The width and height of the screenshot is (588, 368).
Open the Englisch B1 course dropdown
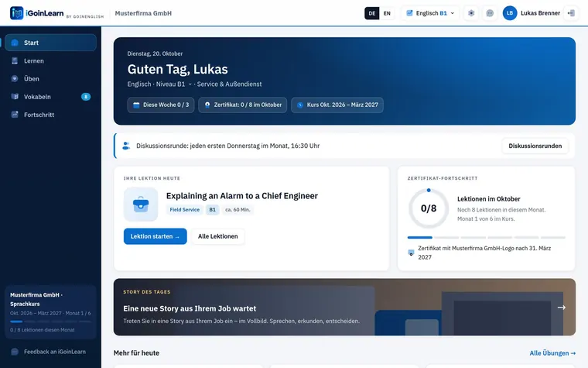pyautogui.click(x=430, y=13)
